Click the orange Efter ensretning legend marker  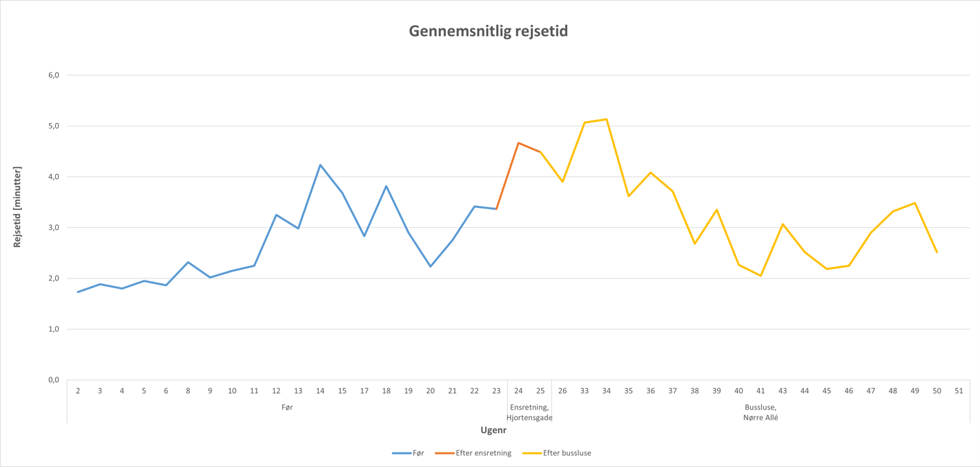444,453
